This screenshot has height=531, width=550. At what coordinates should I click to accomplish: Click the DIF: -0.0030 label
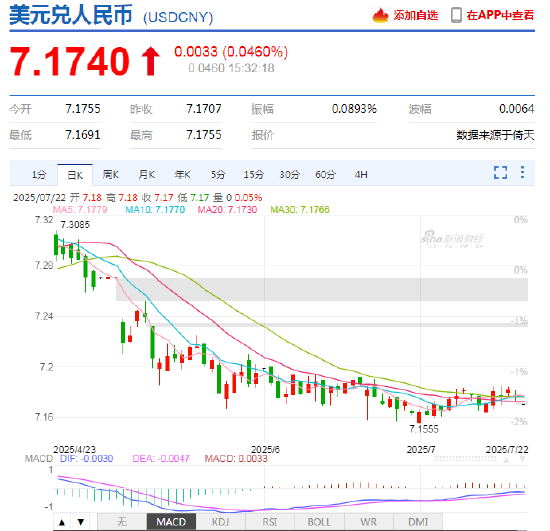coord(87,459)
